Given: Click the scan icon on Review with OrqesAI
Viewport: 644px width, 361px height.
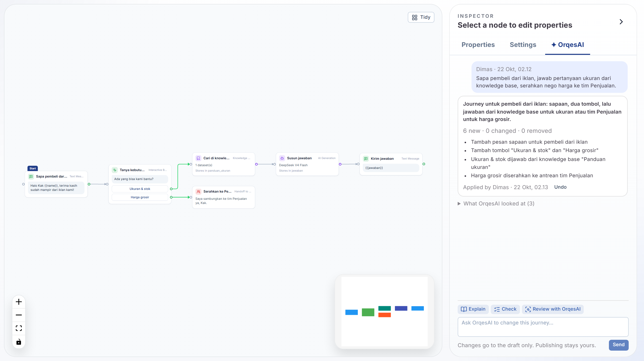Looking at the screenshot, I should (528, 309).
